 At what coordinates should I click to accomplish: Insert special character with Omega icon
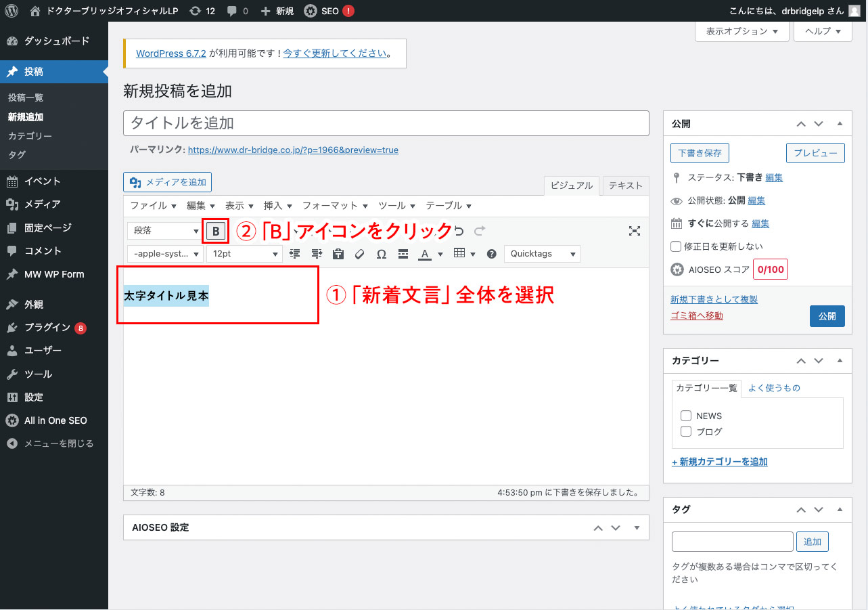coord(382,254)
